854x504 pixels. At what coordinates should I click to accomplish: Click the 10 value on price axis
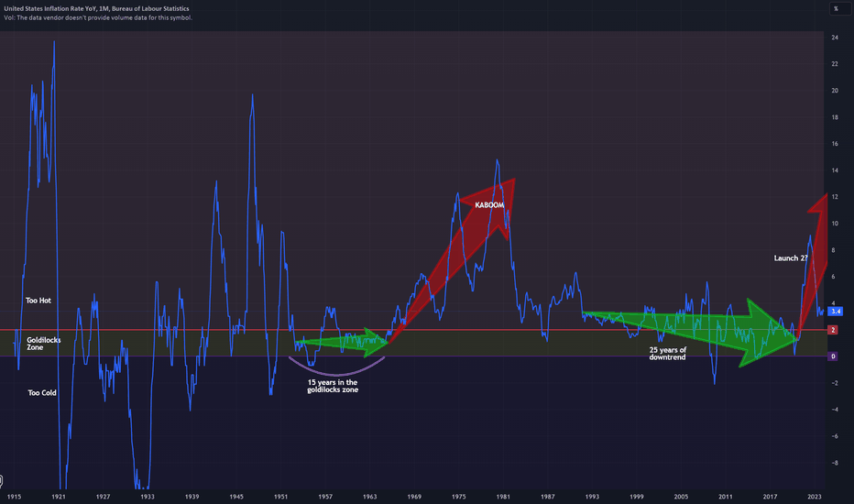pyautogui.click(x=835, y=224)
